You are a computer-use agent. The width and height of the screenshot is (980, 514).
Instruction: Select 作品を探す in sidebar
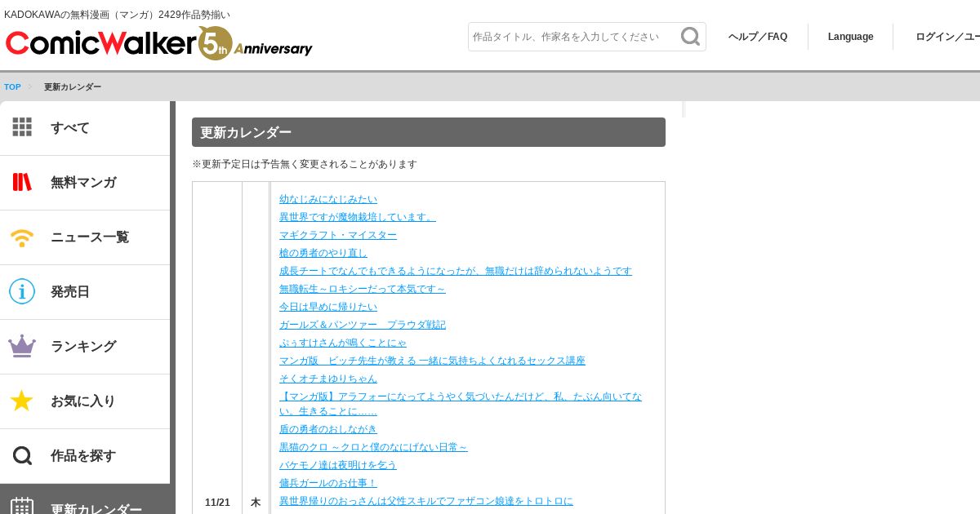[x=85, y=456]
